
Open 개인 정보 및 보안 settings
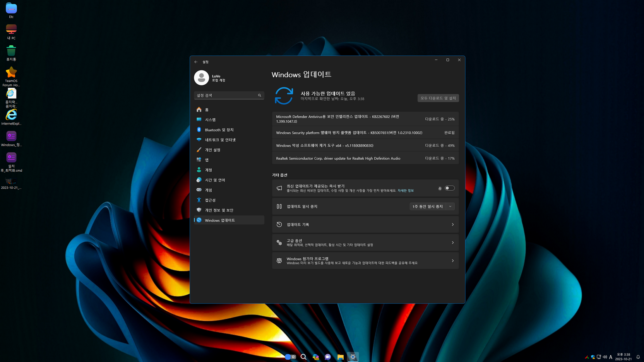pyautogui.click(x=229, y=210)
